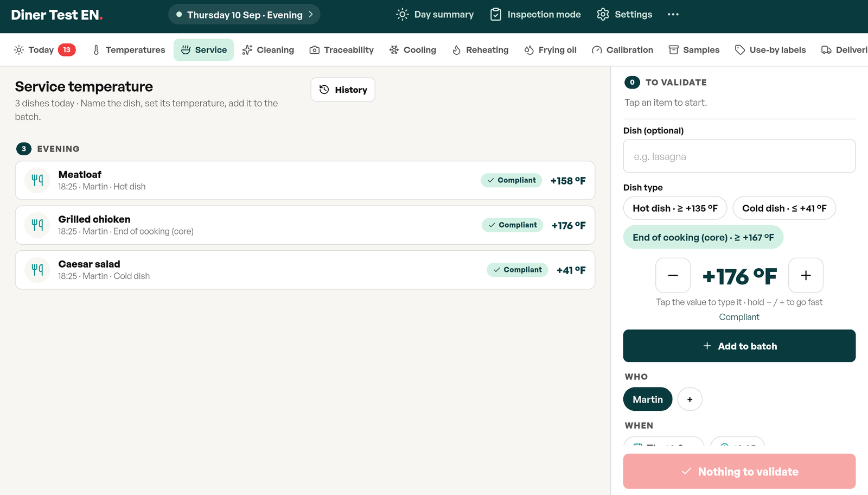The width and height of the screenshot is (868, 495).
Task: Click the Dish name input field
Action: click(x=739, y=156)
